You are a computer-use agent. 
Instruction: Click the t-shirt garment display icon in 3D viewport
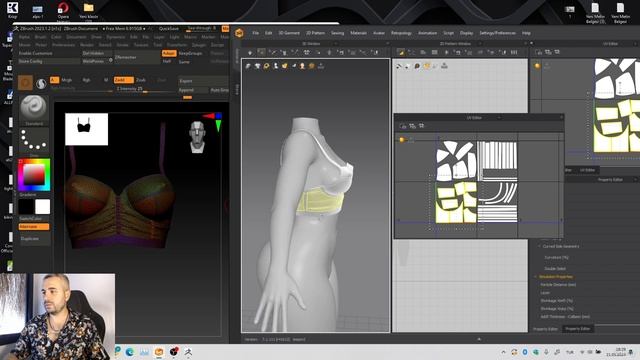point(258,66)
